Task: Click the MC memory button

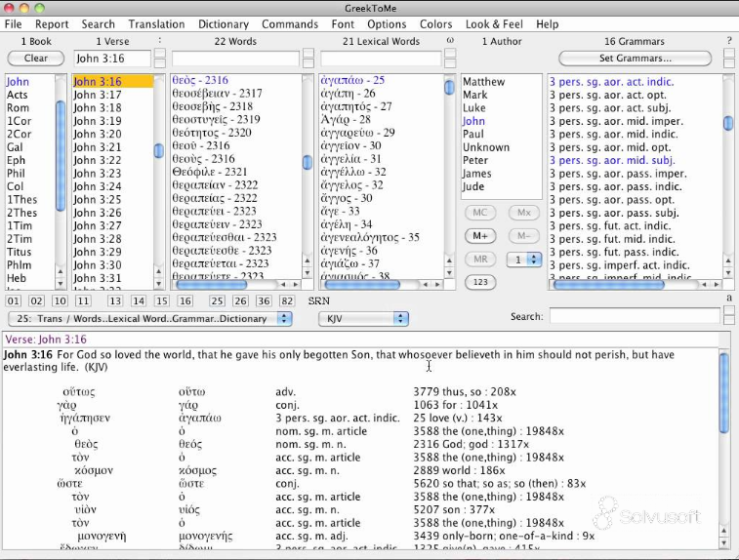Action: click(x=479, y=213)
